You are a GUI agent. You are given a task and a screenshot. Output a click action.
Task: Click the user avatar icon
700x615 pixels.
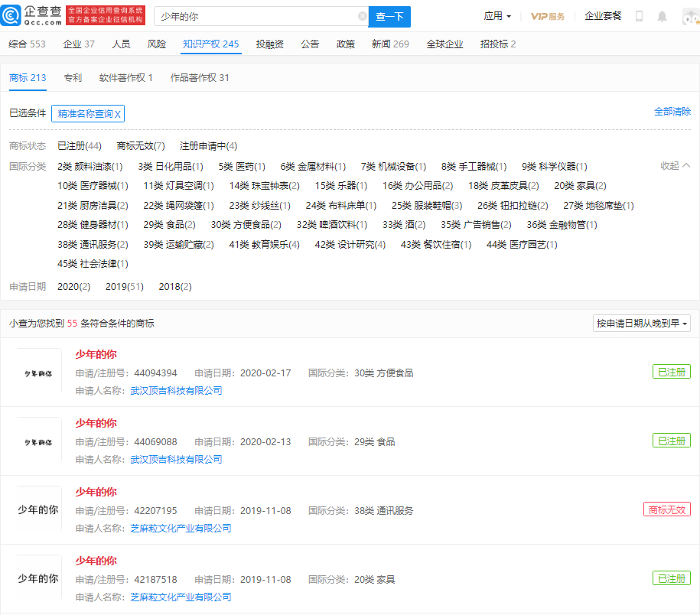[x=689, y=16]
